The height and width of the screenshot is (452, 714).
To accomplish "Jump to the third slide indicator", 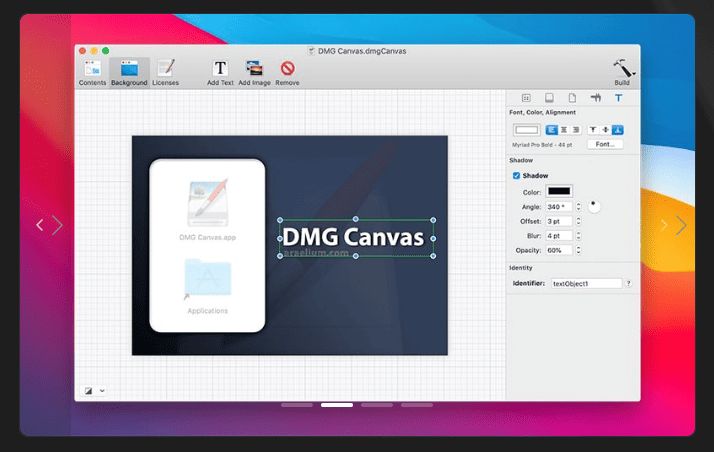I will [377, 405].
